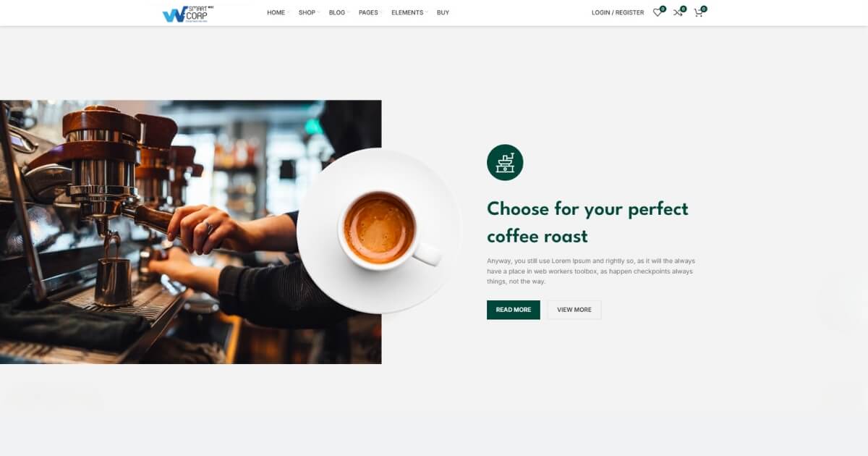The image size is (868, 456).
Task: Expand the PAGES dropdown menu
Action: pos(369,13)
